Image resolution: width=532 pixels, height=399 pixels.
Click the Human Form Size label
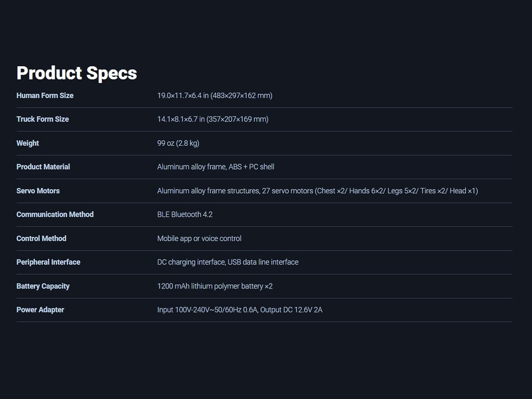tap(45, 95)
